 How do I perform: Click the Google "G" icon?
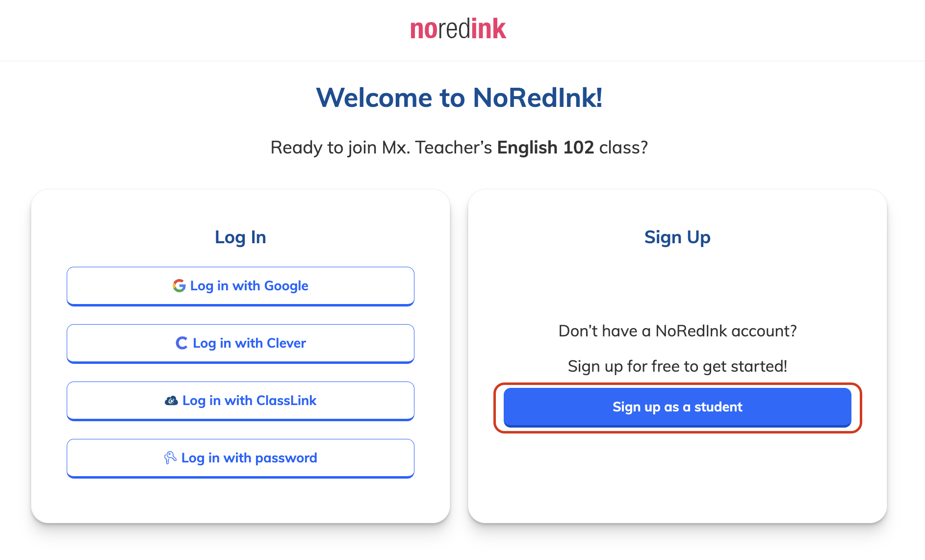[179, 285]
